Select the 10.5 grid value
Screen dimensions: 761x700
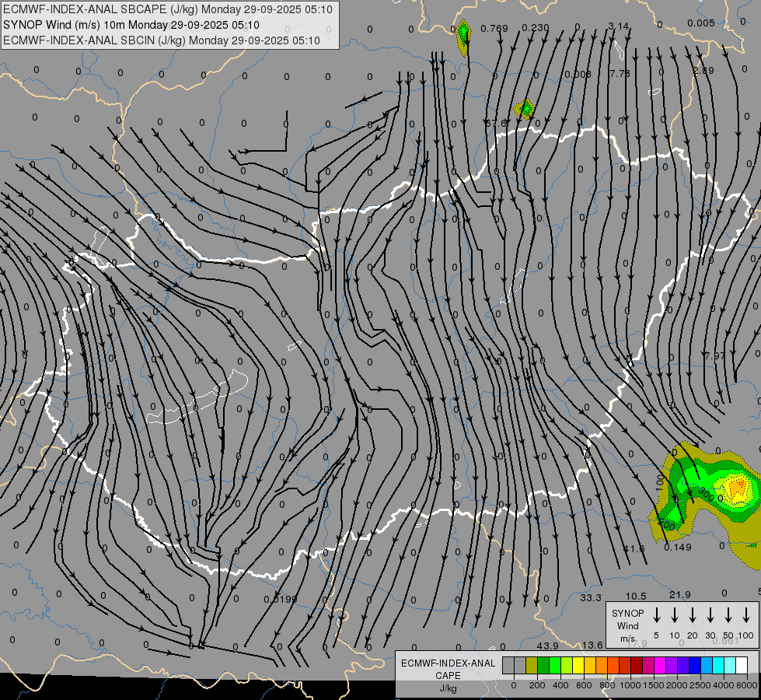coord(636,597)
